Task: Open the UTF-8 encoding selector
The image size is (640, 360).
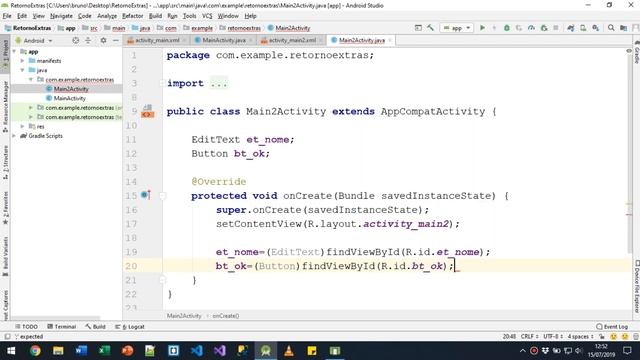Action: coord(553,336)
